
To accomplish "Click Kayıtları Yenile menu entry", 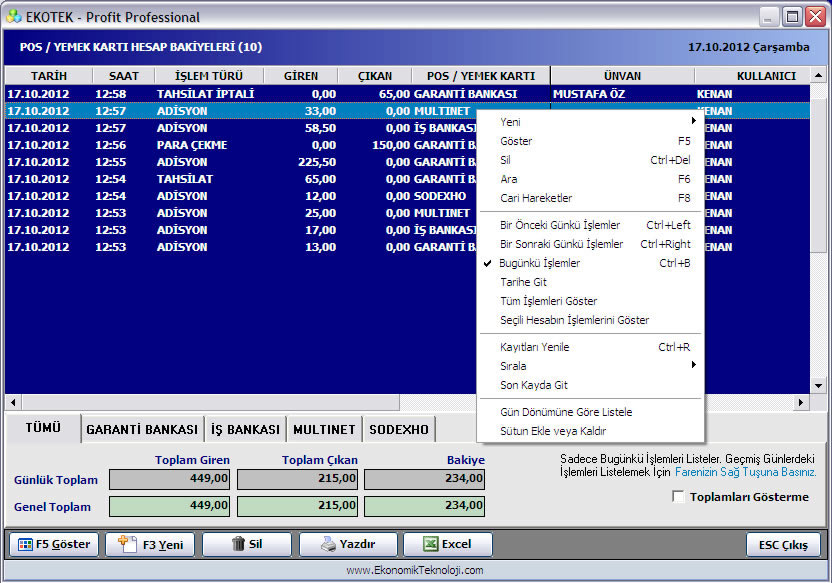I will [592, 347].
